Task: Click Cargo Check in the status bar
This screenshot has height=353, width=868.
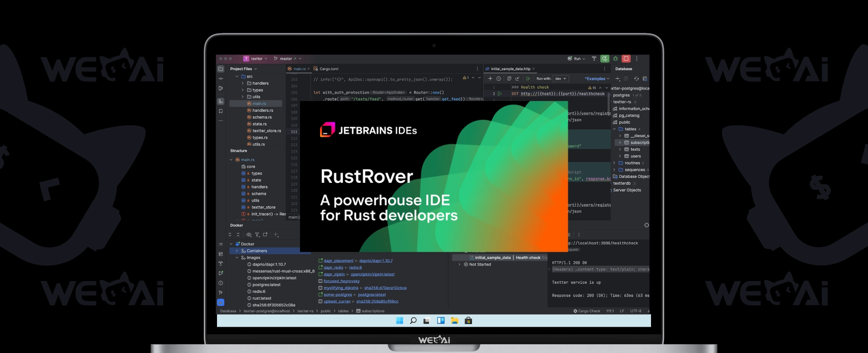Action: (x=587, y=311)
